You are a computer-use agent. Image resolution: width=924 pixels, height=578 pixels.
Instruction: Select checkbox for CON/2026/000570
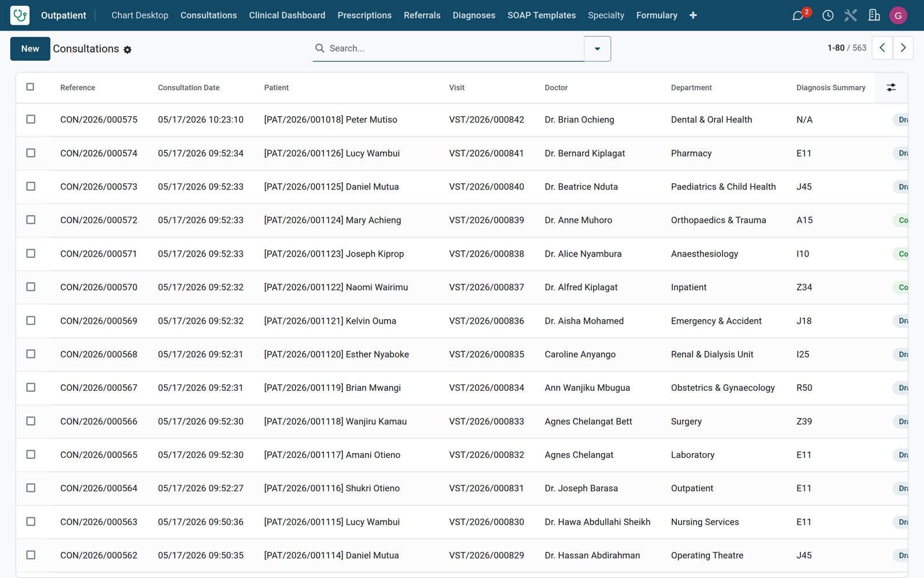click(x=31, y=287)
